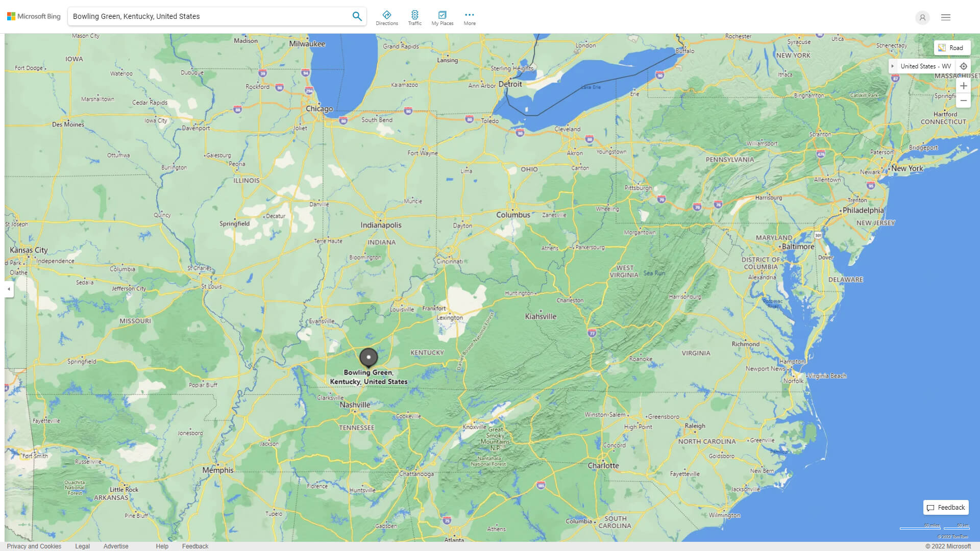This screenshot has height=551, width=980.
Task: Expand the United States breadcrumb arrow
Action: tap(892, 66)
